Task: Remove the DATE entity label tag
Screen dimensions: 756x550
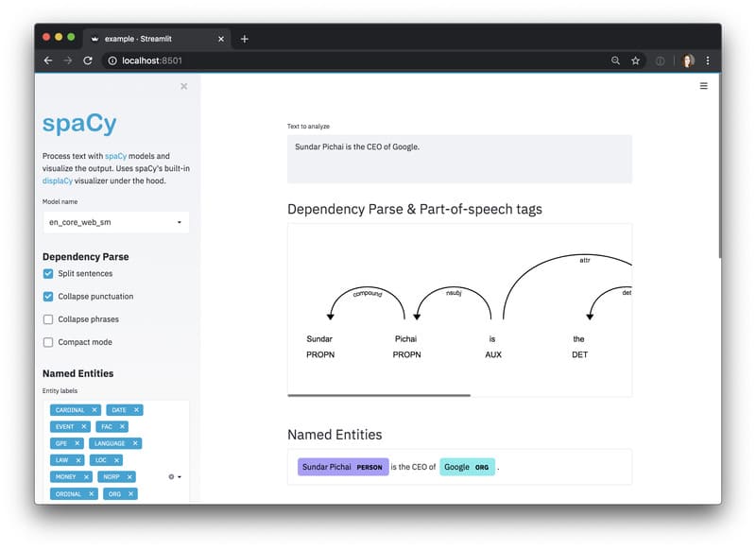Action: pyautogui.click(x=136, y=410)
